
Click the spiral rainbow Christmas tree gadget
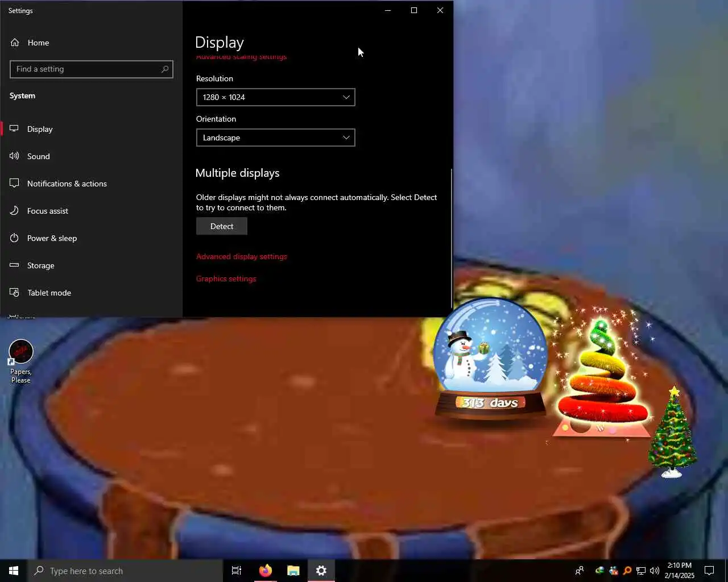[602, 378]
